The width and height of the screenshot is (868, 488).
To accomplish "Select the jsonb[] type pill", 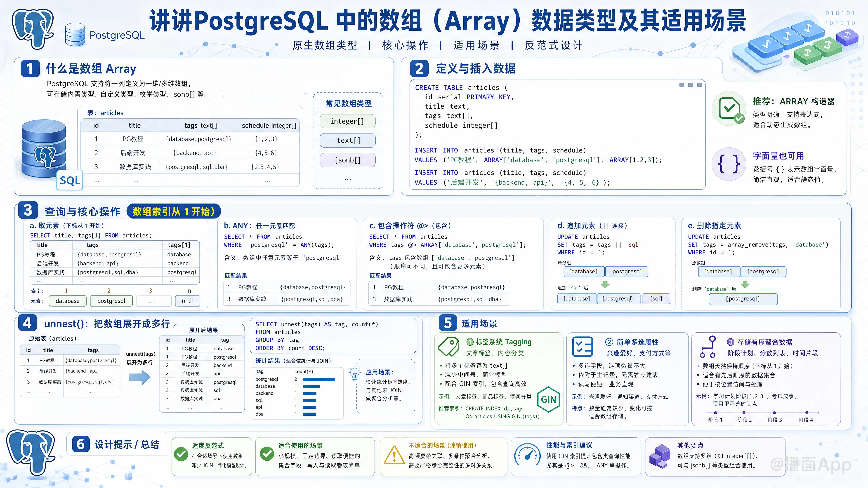I will click(347, 160).
